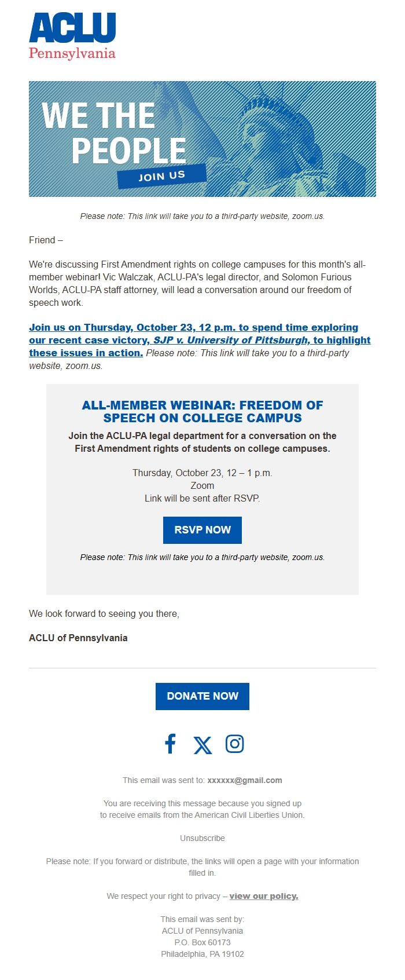Open the ACLU Facebook page icon
This screenshot has width=405, height=980.
point(170,744)
